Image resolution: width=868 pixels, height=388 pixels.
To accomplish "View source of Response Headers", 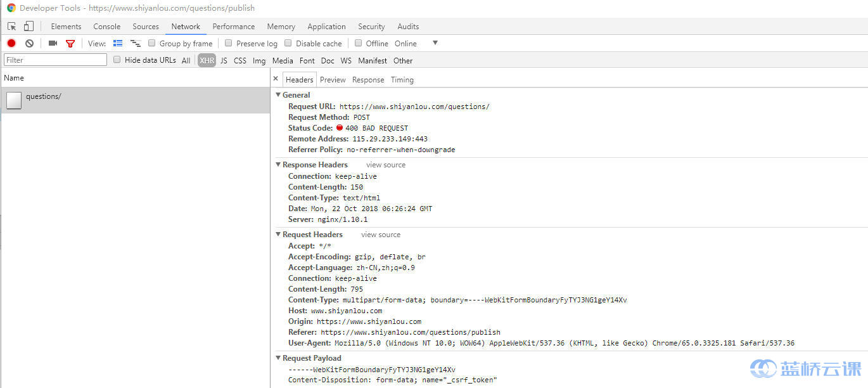I will (386, 165).
